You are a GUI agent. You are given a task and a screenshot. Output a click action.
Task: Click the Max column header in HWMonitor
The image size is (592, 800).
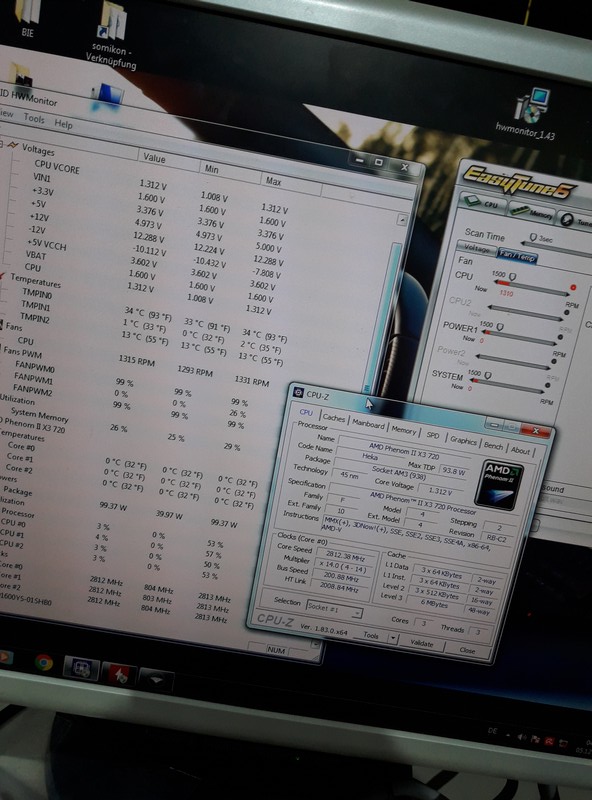tap(290, 184)
